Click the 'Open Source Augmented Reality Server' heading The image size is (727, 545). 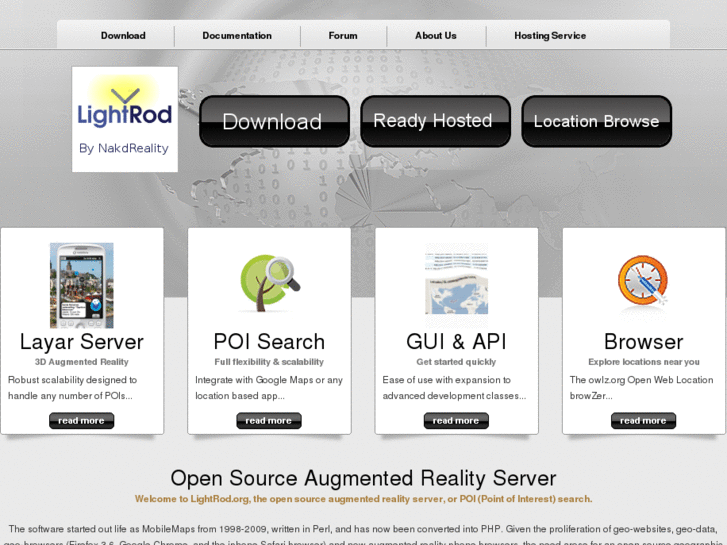(364, 478)
